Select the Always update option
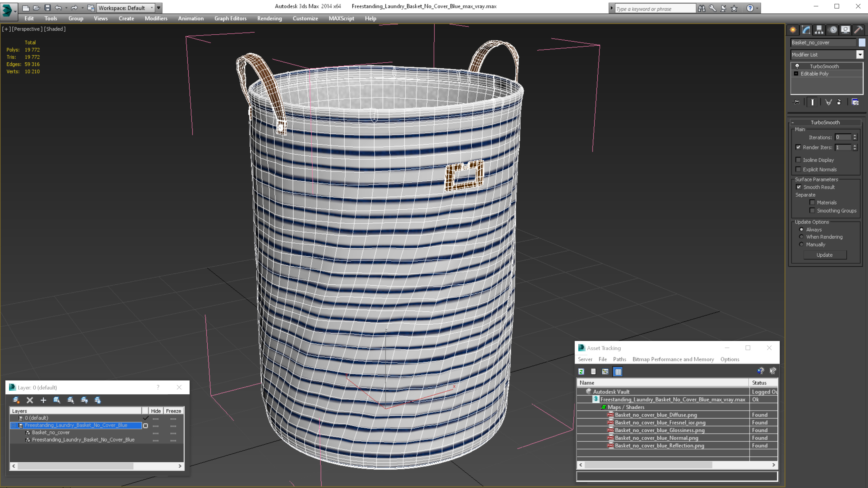This screenshot has width=868, height=488. 801,229
